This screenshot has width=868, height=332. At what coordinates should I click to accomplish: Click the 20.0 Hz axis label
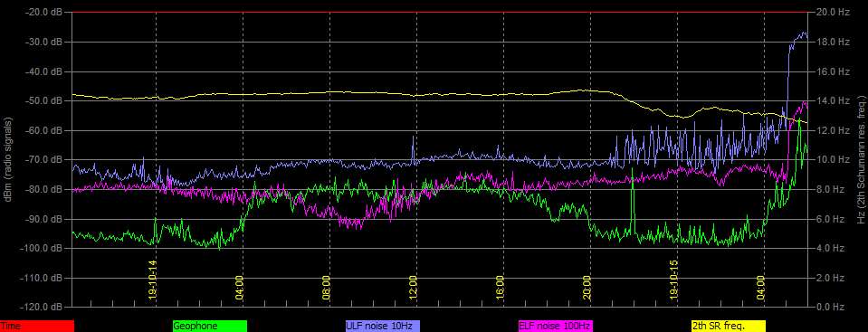click(x=832, y=12)
